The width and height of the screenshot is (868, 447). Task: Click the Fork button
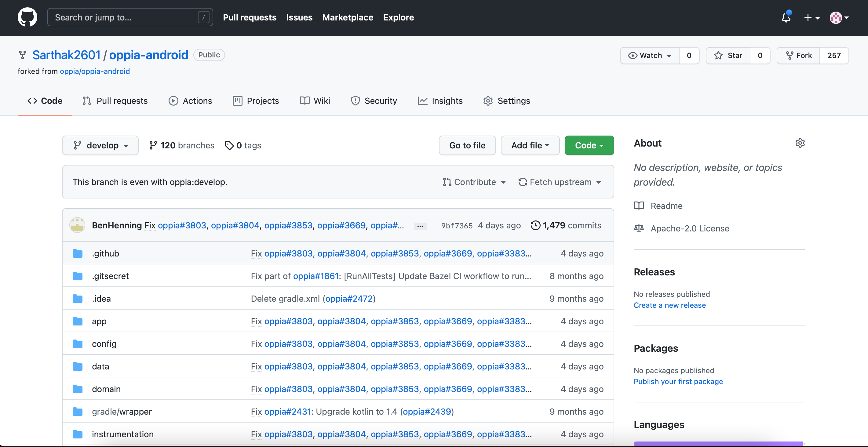coord(798,55)
